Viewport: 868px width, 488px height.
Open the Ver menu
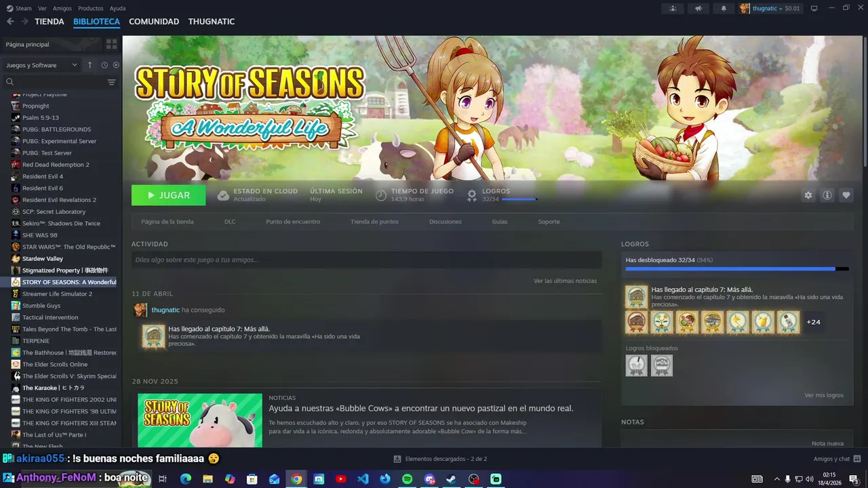pyautogui.click(x=42, y=8)
